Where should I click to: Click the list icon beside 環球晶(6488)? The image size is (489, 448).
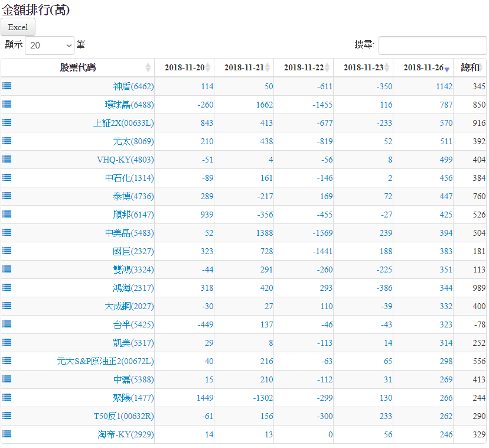tap(6, 104)
